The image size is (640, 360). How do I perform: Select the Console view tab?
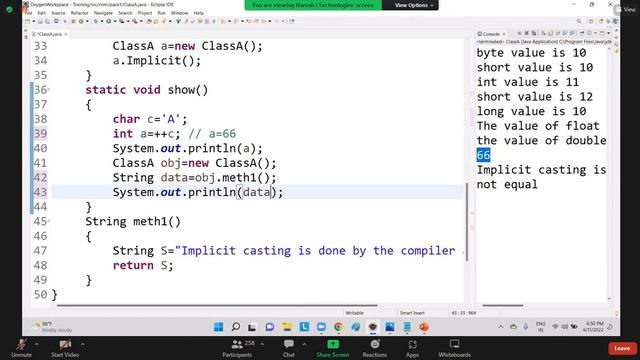pos(491,34)
